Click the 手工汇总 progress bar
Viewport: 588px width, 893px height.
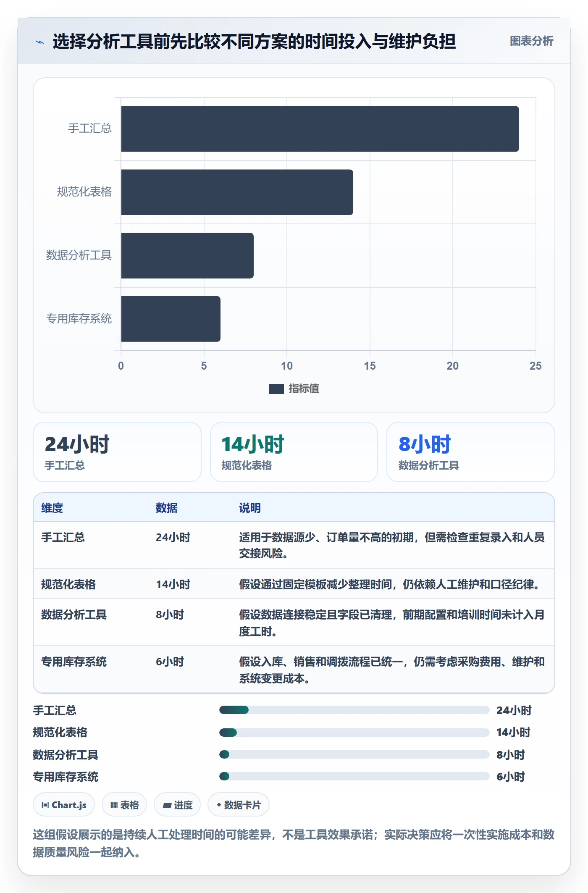[x=354, y=710]
